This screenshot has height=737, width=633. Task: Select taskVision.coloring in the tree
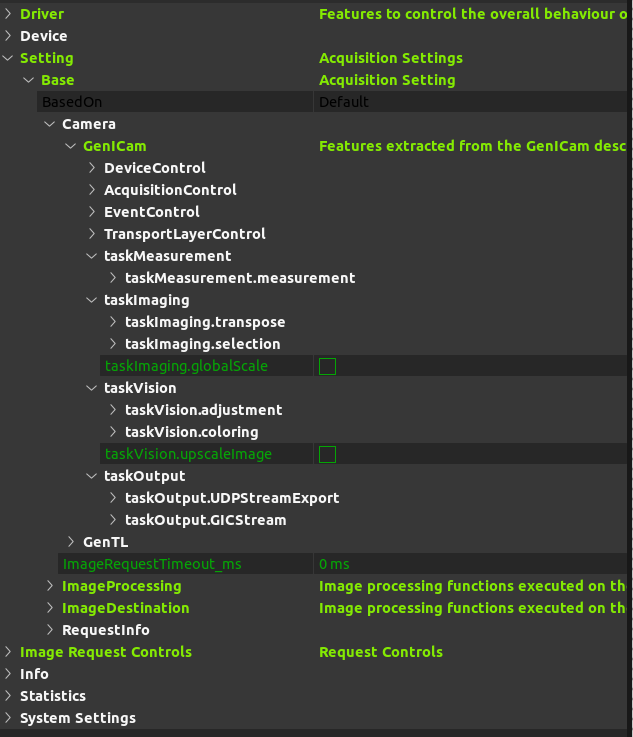(x=191, y=432)
